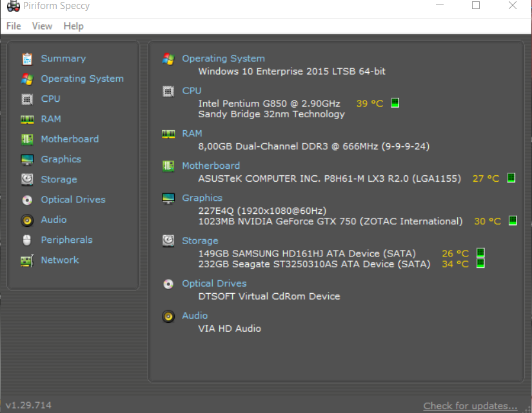
Task: Open the Operating System heading link
Action: pyautogui.click(x=223, y=59)
